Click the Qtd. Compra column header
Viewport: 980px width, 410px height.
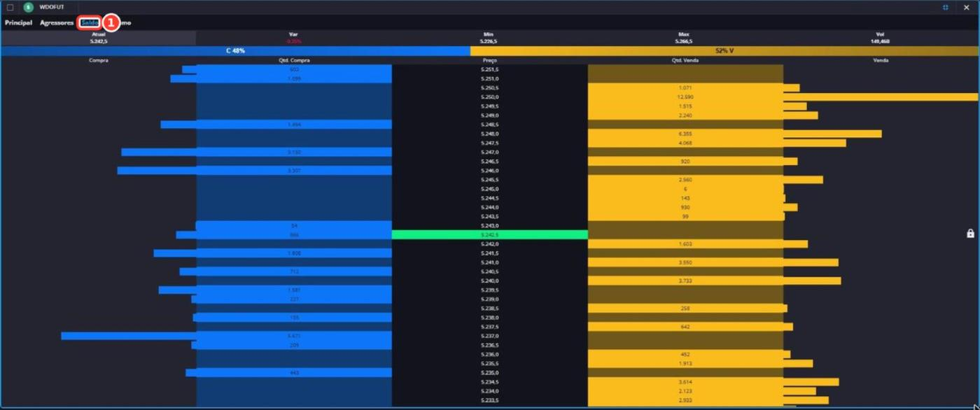(294, 61)
